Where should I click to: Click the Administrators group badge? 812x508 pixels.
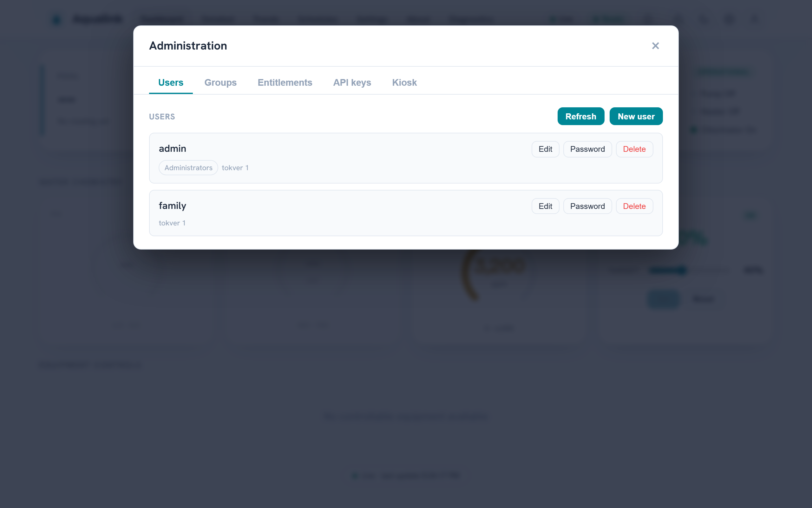[x=188, y=168]
